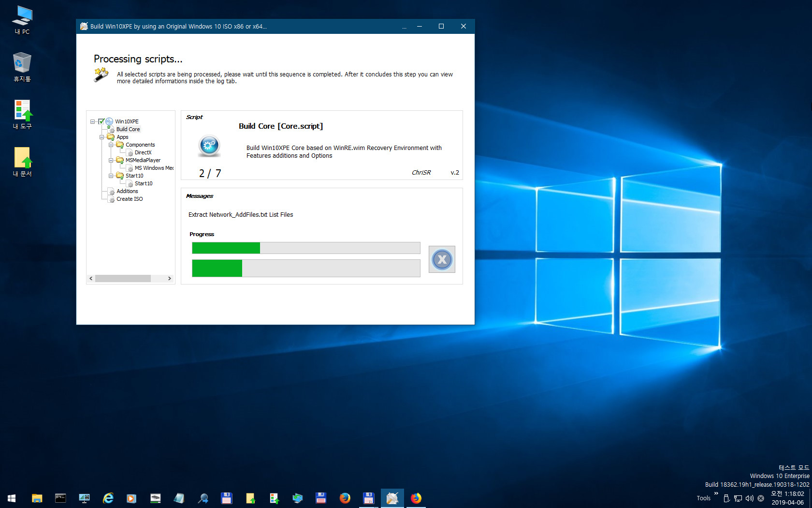Open the magnifier search taskbar icon
The height and width of the screenshot is (508, 812).
[x=203, y=498]
